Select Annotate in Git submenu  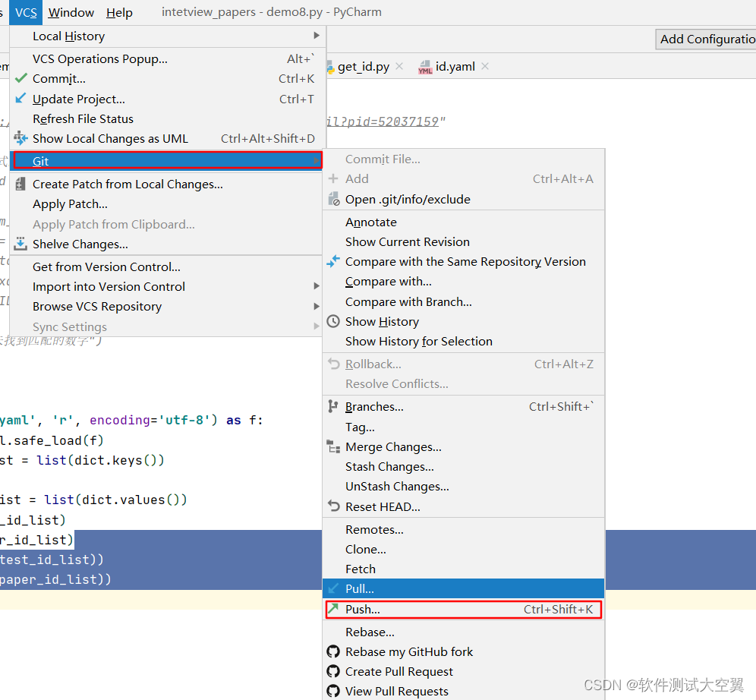463,222
